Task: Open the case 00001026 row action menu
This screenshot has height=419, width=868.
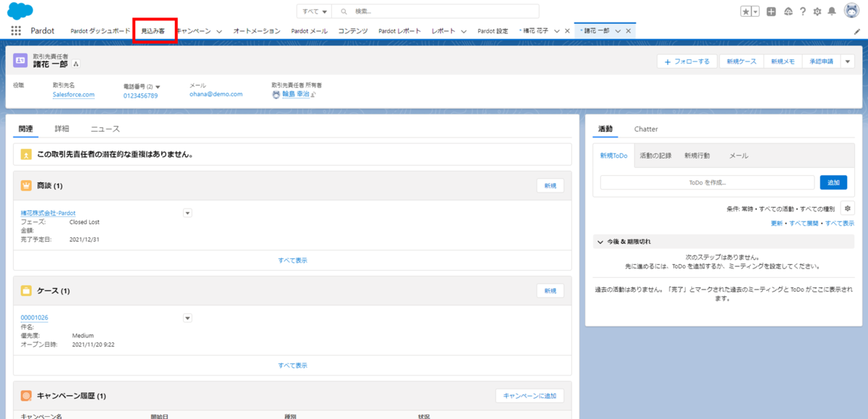Action: 187,318
